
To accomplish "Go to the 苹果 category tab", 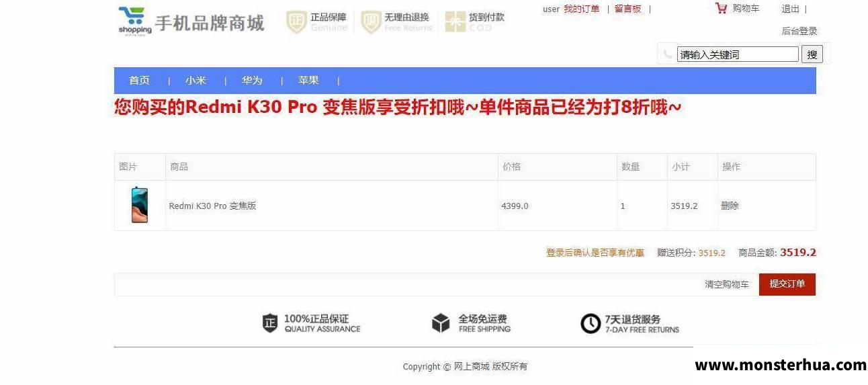I will [x=308, y=81].
